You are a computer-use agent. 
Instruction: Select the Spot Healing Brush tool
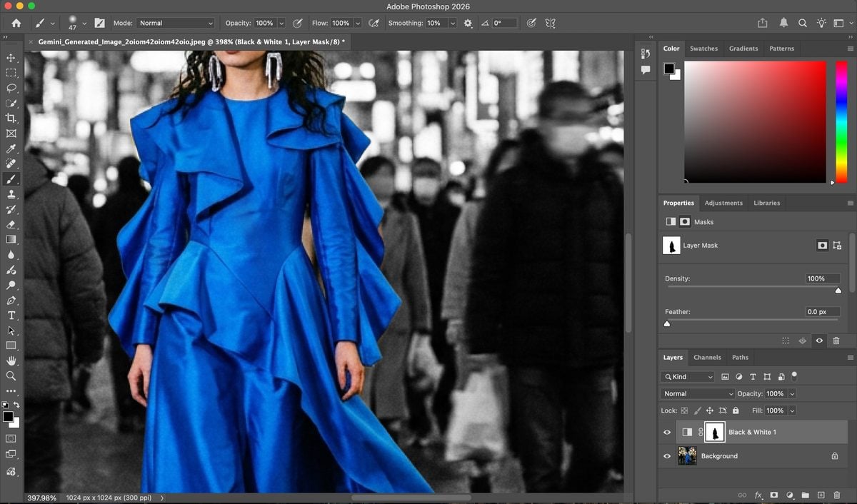(11, 163)
